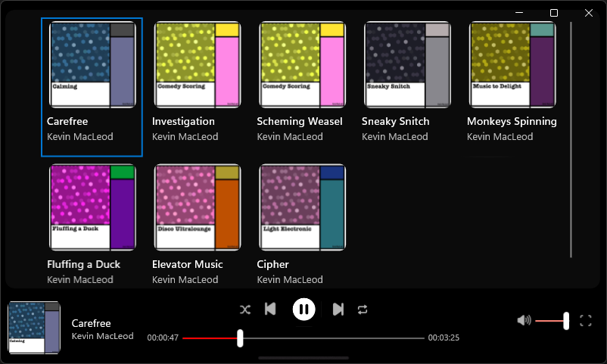This screenshot has height=364, width=607.
Task: Click the vertical scrollbar of album grid
Action: (571, 140)
